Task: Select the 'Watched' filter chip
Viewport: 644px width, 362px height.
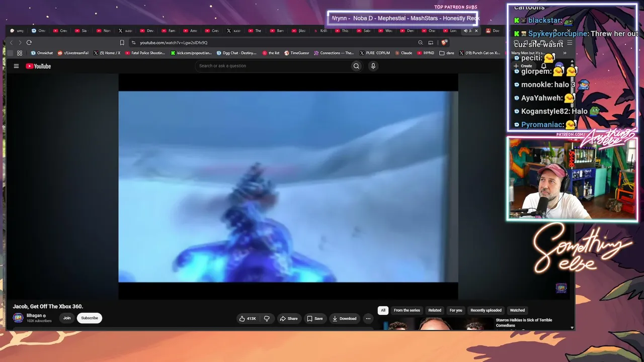Action: click(517, 310)
